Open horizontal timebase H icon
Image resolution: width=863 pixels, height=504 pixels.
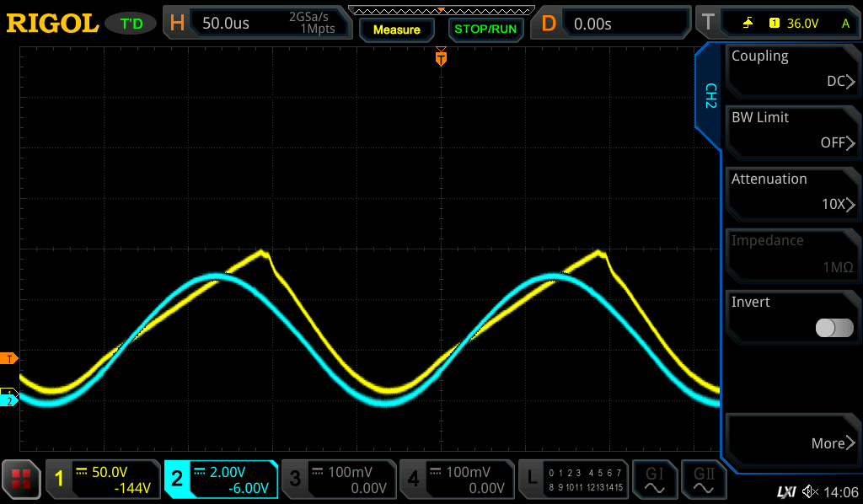(x=177, y=23)
